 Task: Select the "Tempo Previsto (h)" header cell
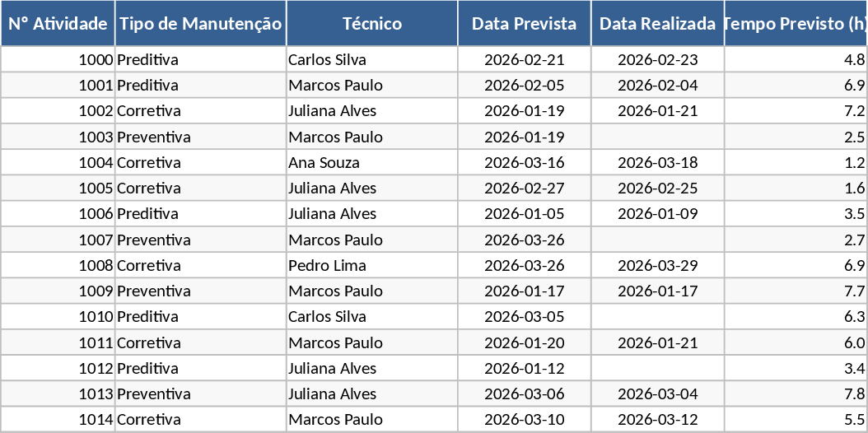coord(796,24)
